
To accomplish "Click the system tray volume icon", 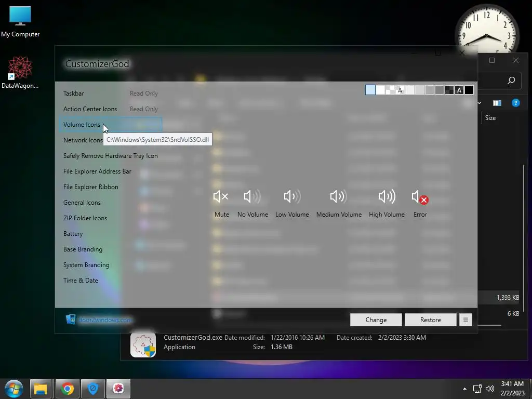I will 490,389.
